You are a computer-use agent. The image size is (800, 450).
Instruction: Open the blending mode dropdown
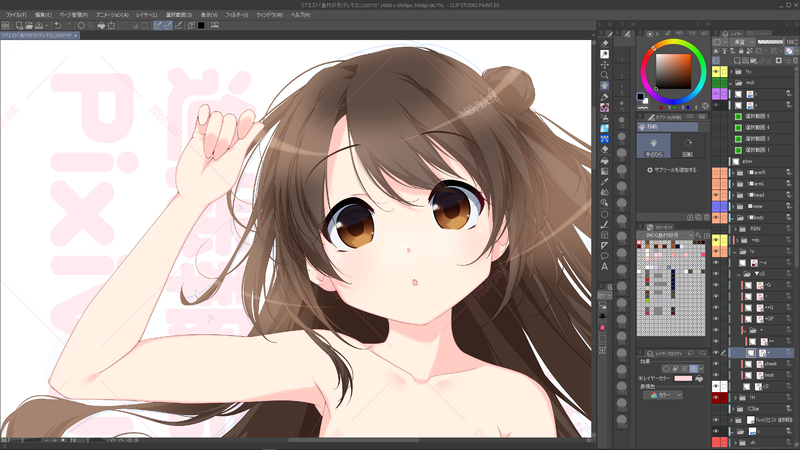pos(742,42)
